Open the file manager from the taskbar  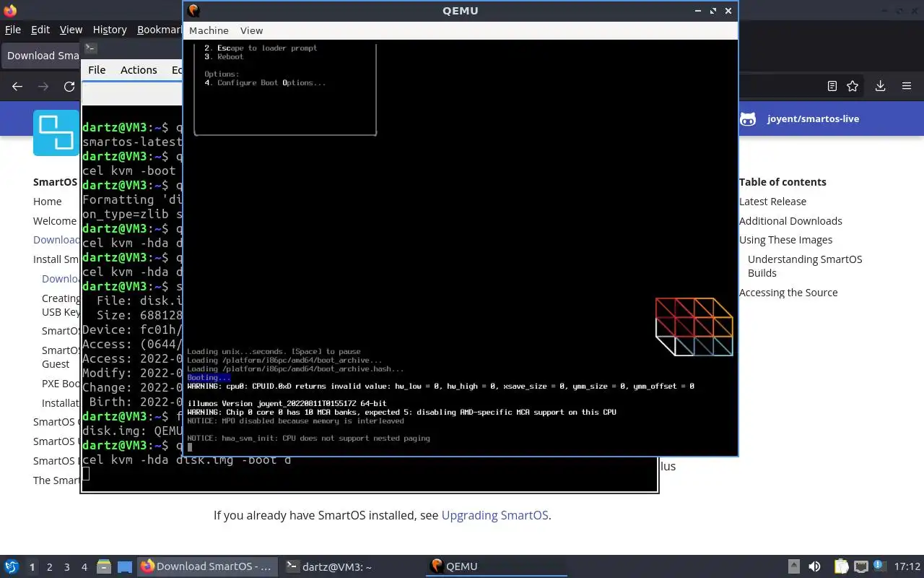click(103, 566)
